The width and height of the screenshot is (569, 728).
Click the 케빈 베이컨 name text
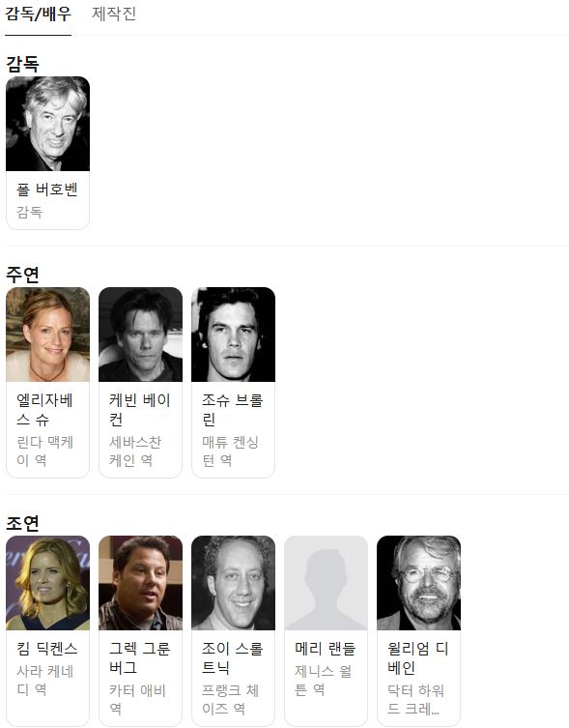coord(140,410)
